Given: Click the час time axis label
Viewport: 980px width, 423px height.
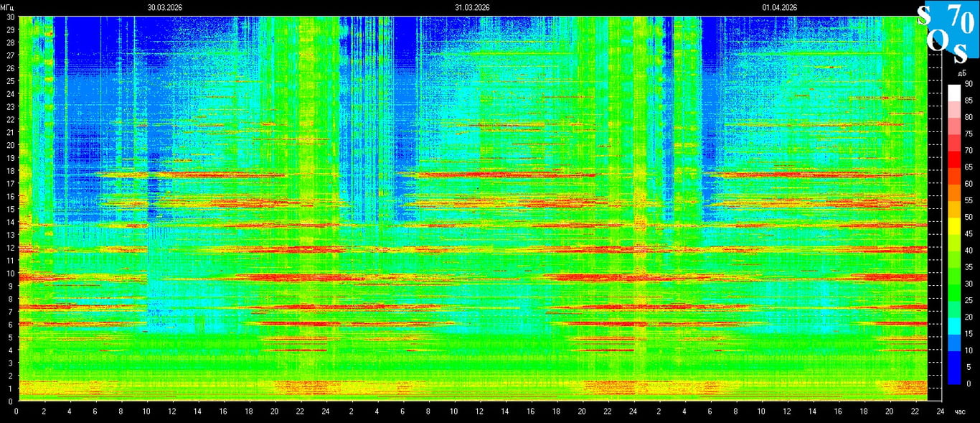Looking at the screenshot, I should coord(959,412).
